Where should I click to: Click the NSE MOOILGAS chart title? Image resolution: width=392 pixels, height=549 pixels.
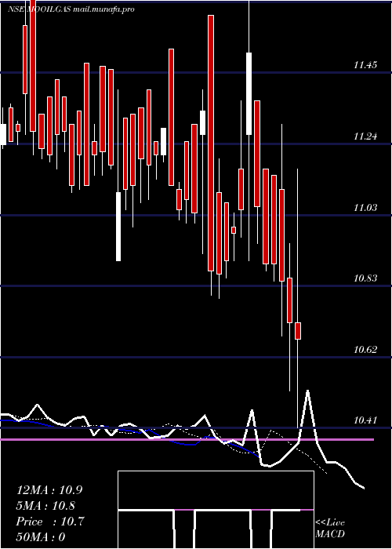(71, 9)
